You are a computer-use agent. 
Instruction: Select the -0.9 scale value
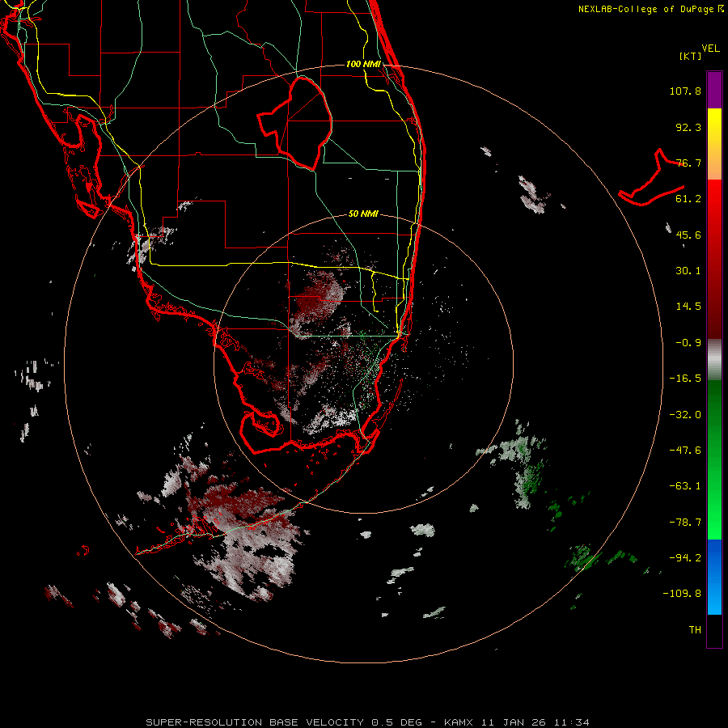tap(688, 343)
